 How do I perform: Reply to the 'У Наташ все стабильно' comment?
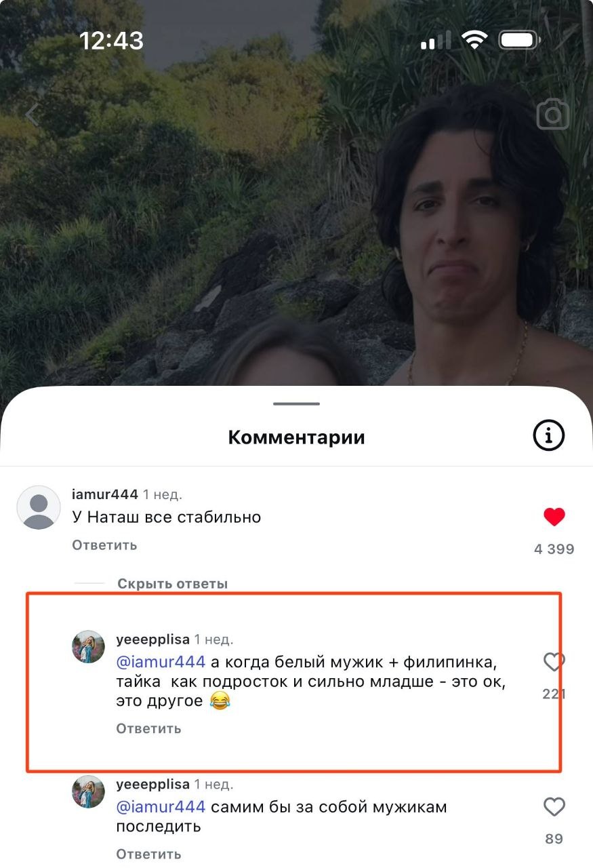point(104,545)
